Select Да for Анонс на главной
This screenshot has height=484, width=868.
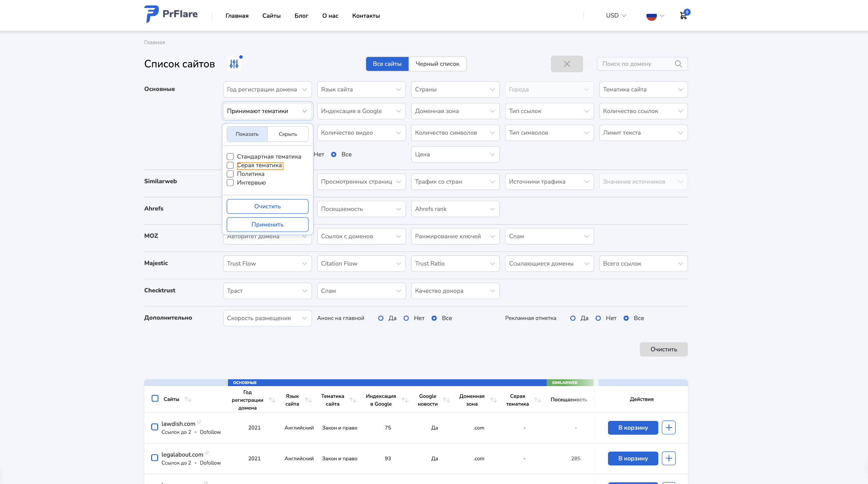pyautogui.click(x=381, y=318)
